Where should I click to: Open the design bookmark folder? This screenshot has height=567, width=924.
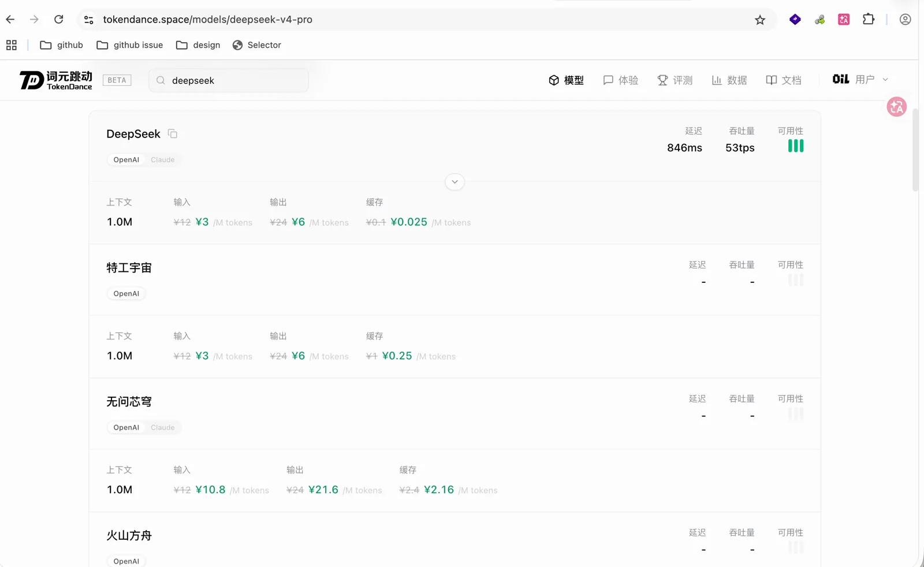click(198, 45)
